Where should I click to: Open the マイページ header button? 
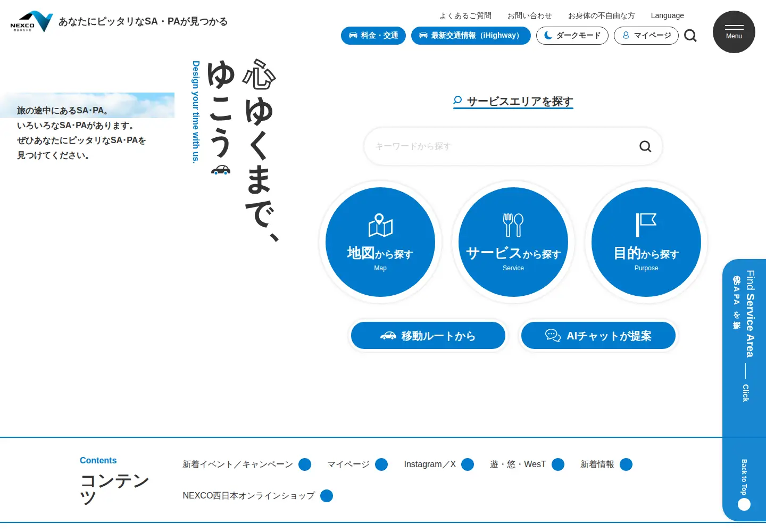[646, 36]
